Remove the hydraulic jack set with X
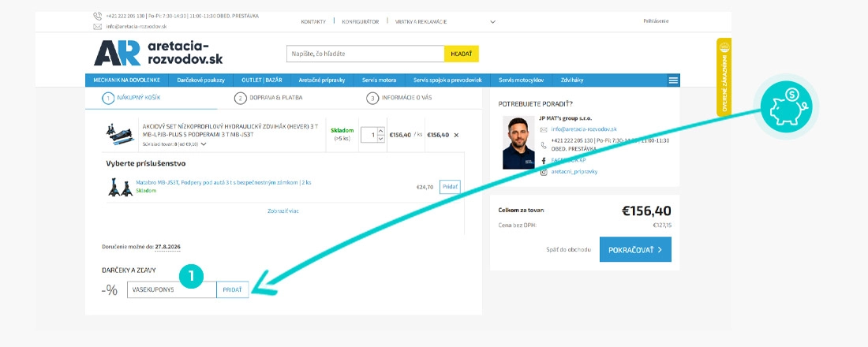Screen dimensions: 868x347 click(x=456, y=135)
